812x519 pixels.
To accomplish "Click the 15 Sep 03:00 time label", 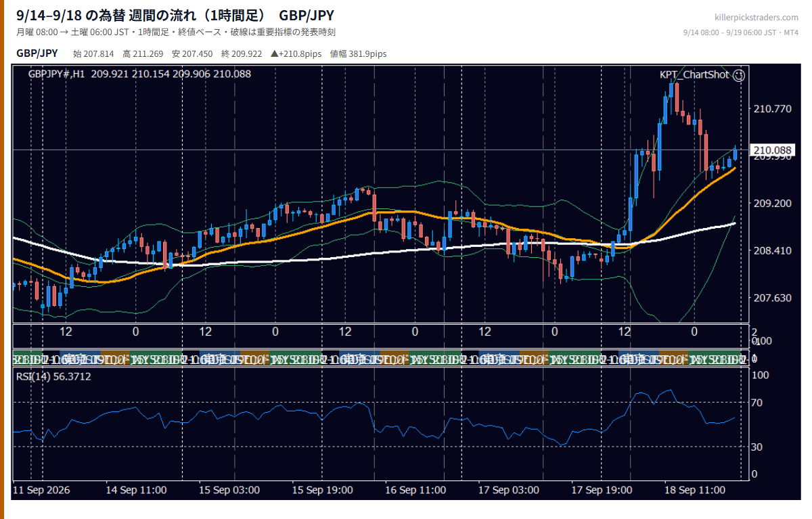I will pyautogui.click(x=229, y=489).
